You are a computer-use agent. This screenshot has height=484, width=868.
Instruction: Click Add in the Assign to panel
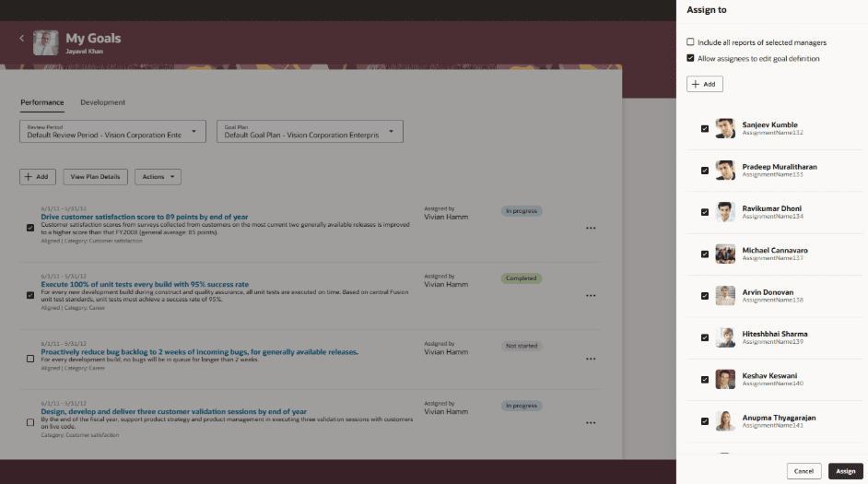[x=705, y=84]
